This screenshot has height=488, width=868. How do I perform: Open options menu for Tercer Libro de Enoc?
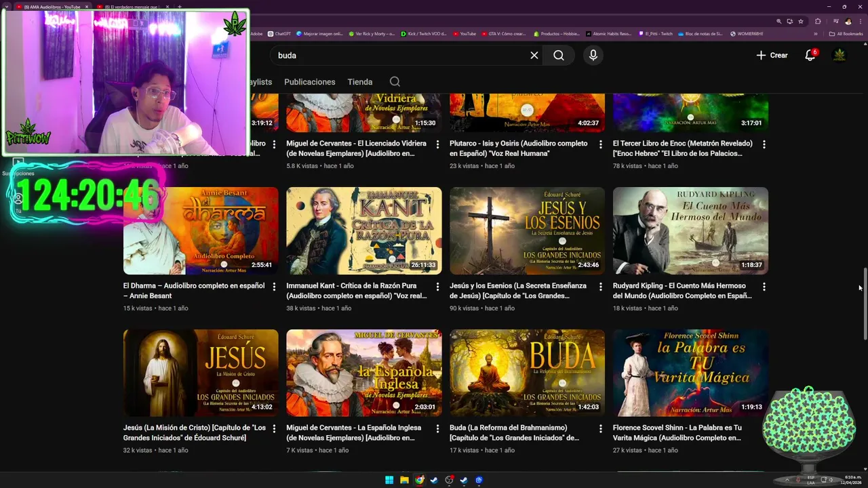(x=764, y=144)
